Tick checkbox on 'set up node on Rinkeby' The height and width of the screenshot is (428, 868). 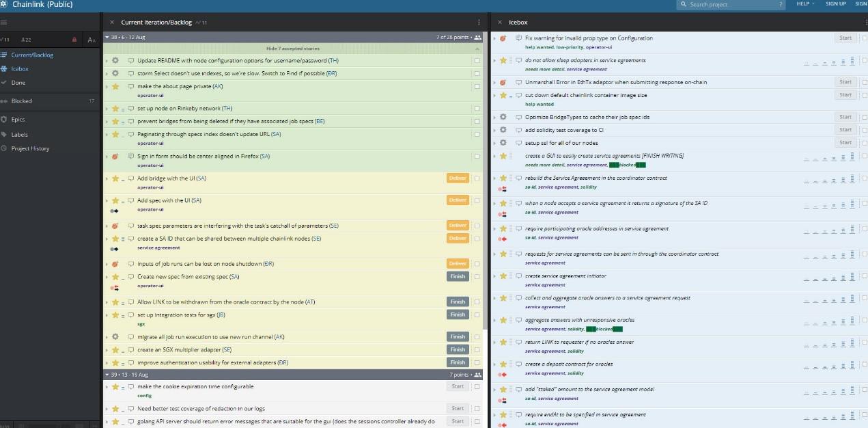click(x=477, y=108)
